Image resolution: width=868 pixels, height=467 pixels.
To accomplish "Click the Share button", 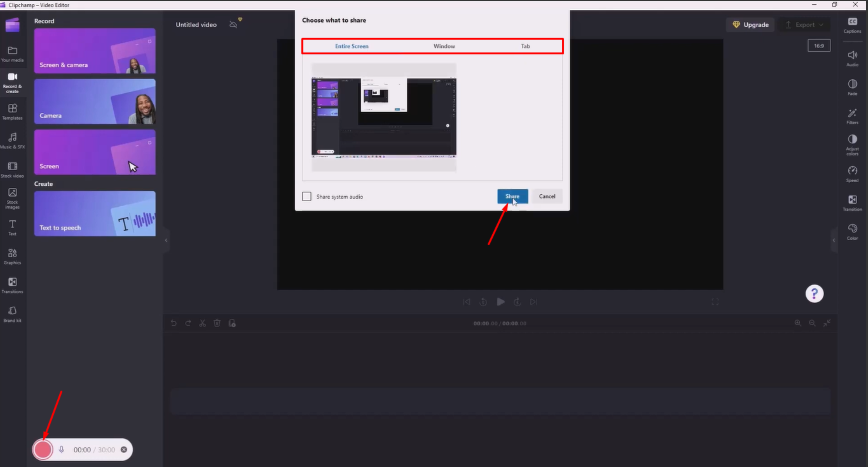I will (x=513, y=196).
